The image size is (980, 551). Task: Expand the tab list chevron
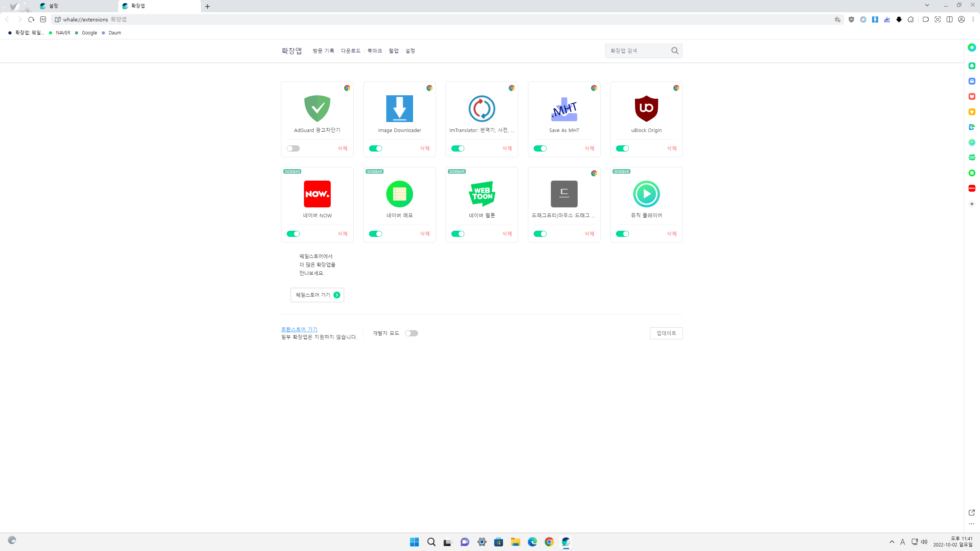coord(927,5)
